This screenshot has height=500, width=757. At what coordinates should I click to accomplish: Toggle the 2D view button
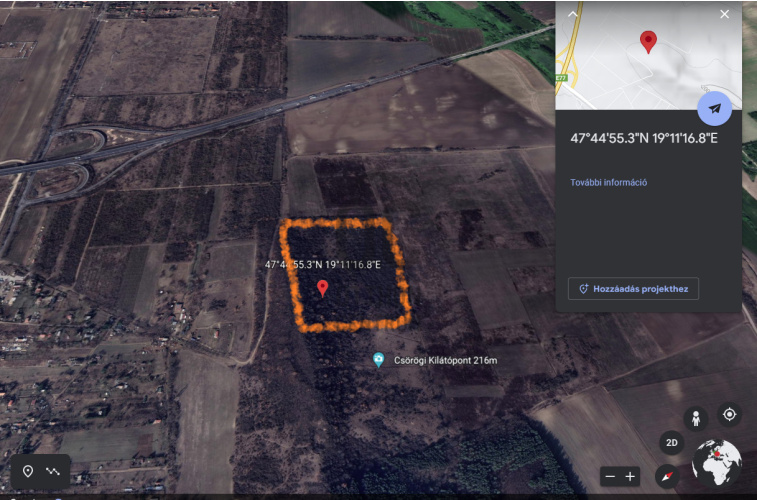coord(672,443)
